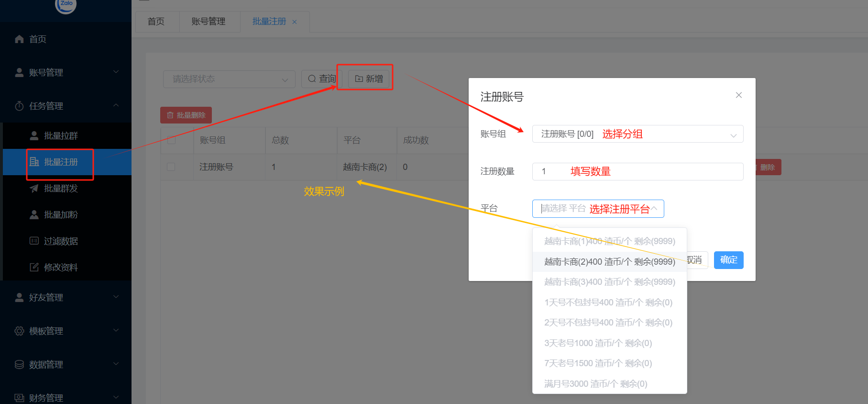Viewport: 868px width, 404px height.
Task: Click the 任务管理 clock icon
Action: click(x=19, y=106)
